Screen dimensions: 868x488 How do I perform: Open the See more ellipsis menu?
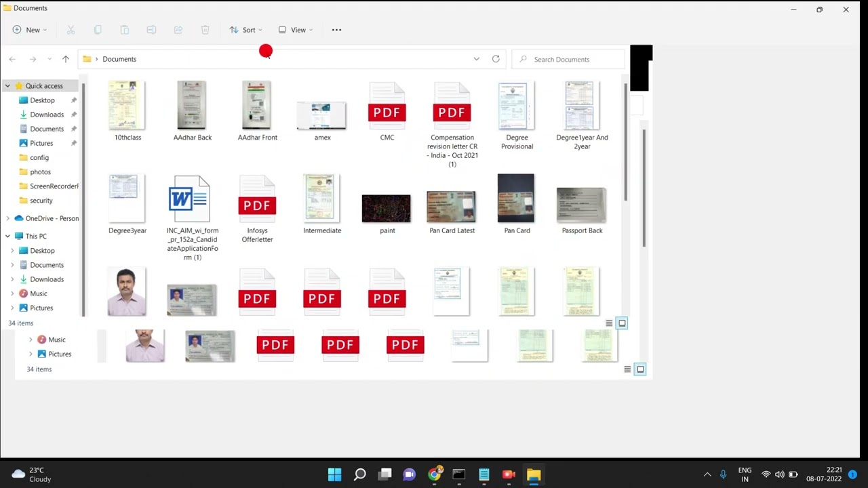(x=336, y=30)
